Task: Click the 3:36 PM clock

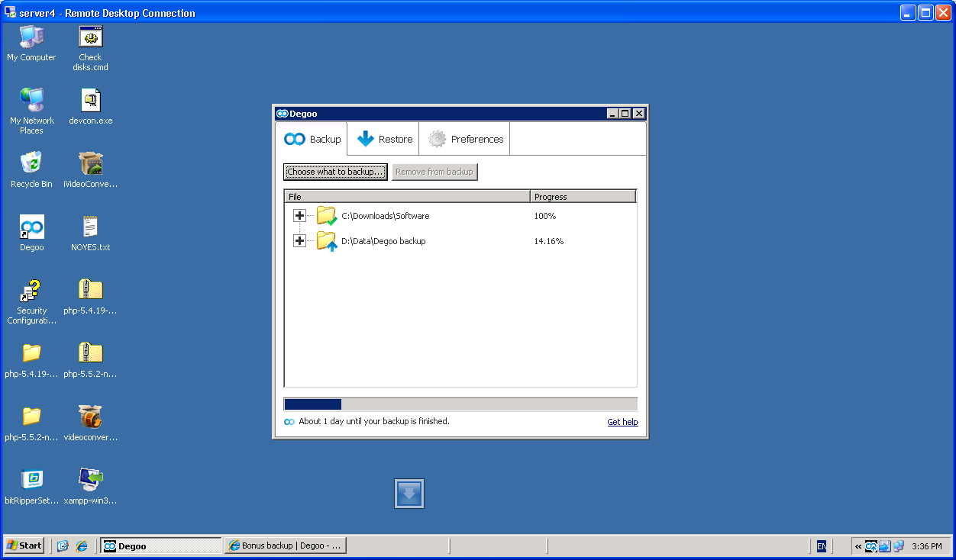Action: click(926, 546)
